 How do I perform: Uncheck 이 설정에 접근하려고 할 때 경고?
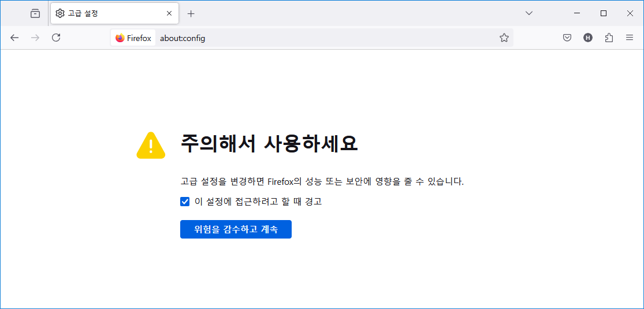pos(185,202)
